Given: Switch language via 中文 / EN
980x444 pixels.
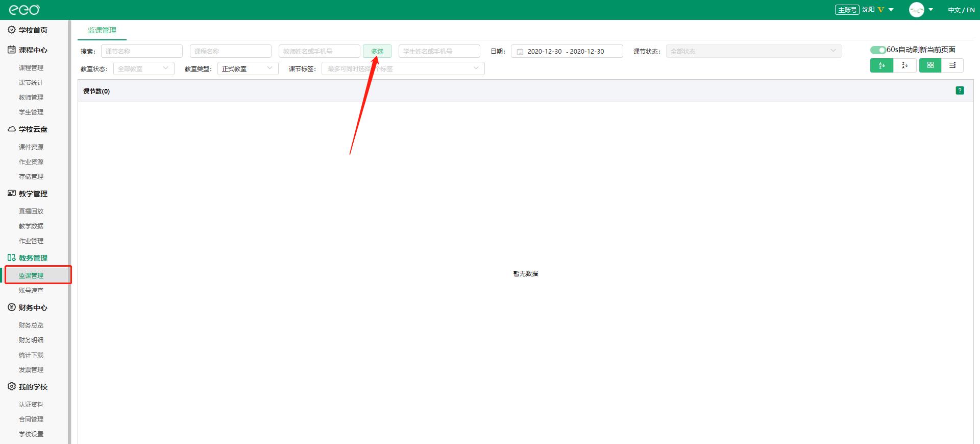Looking at the screenshot, I should pos(961,10).
